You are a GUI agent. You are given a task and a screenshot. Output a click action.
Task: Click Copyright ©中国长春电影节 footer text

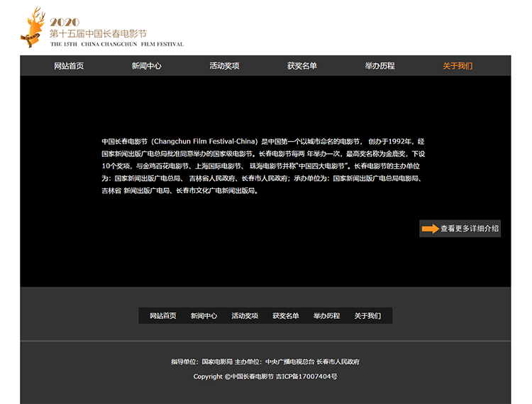point(233,376)
